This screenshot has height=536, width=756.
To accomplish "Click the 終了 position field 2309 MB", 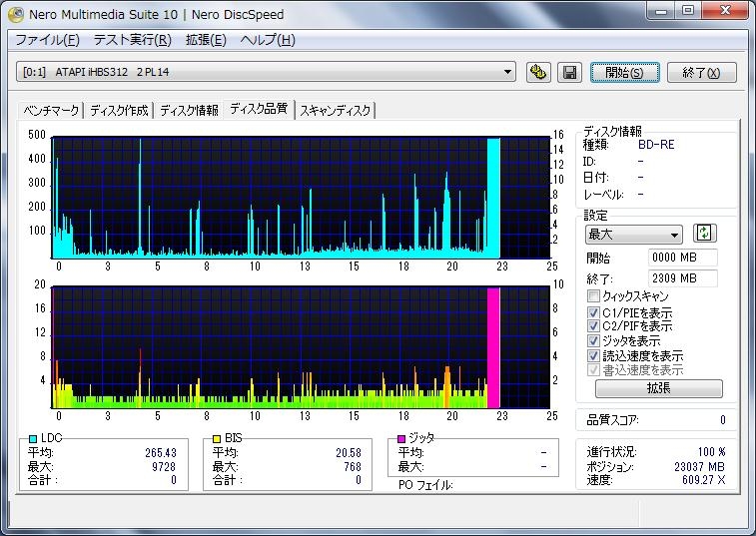I will click(683, 278).
